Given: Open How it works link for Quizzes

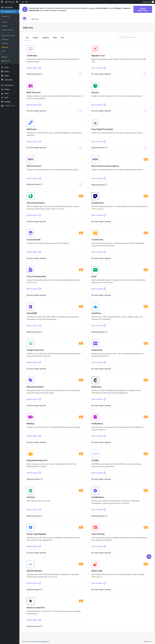Looking at the screenshot, I should 97,105.
